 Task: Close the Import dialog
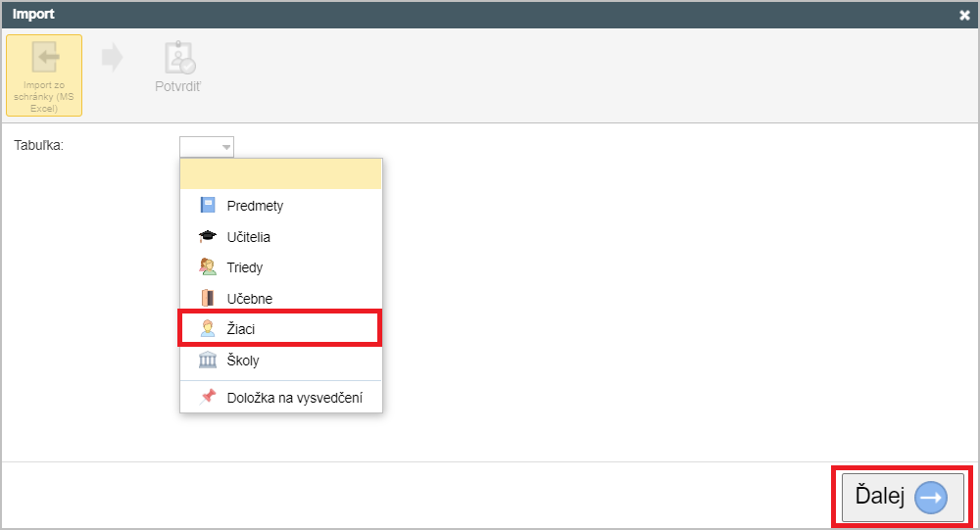(964, 16)
